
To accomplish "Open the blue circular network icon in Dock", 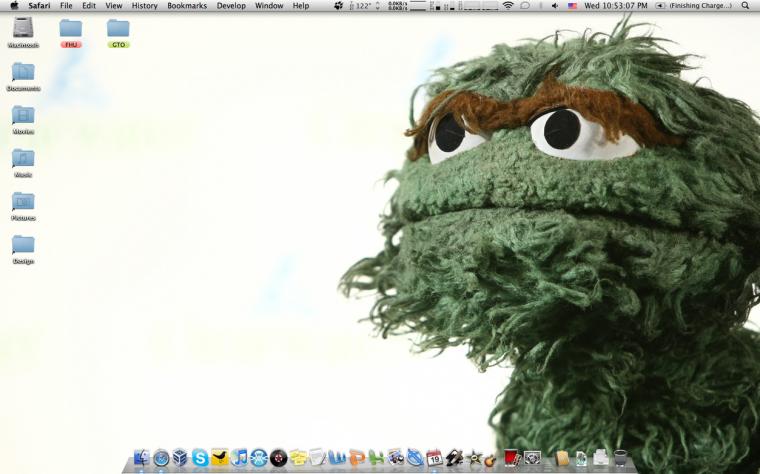I will [x=259, y=458].
